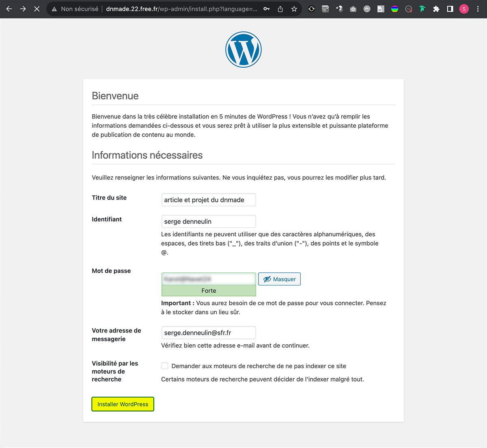Click the camera screenshot extension icon

[x=353, y=9]
